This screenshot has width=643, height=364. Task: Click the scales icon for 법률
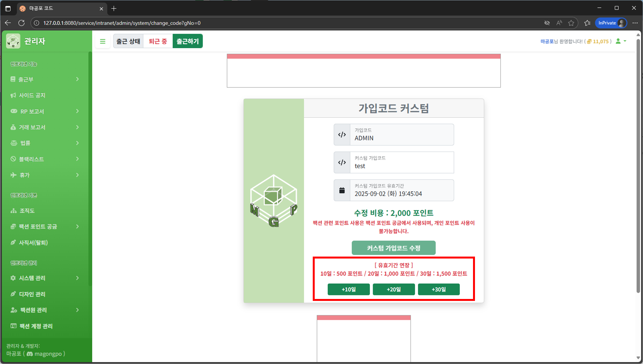[x=14, y=143]
